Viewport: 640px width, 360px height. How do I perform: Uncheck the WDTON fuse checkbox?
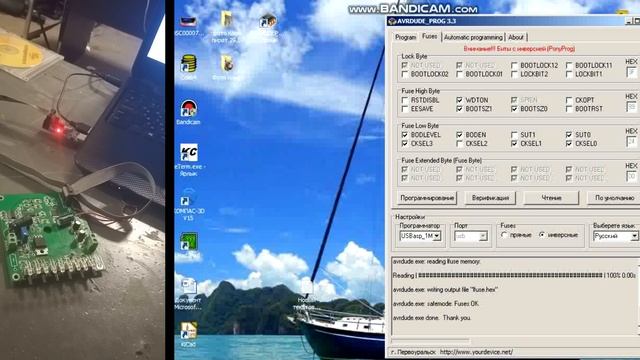[460, 100]
